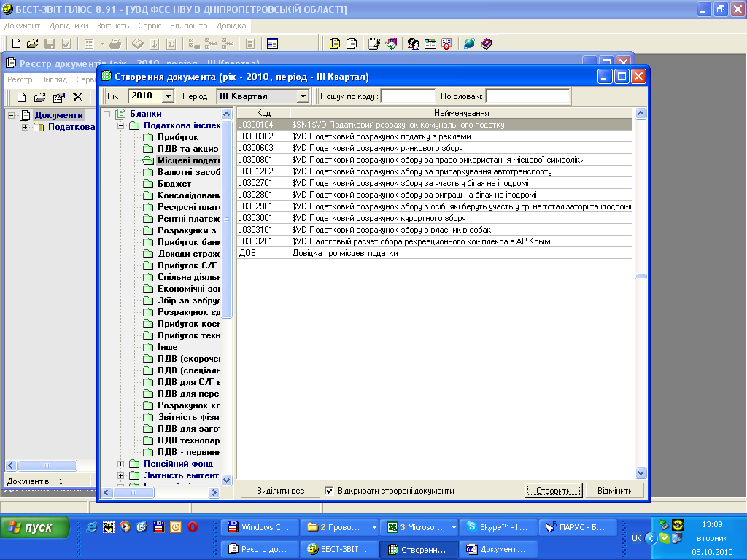The width and height of the screenshot is (747, 560).
Task: Click the New document icon in main toolbar
Action: coord(16,44)
